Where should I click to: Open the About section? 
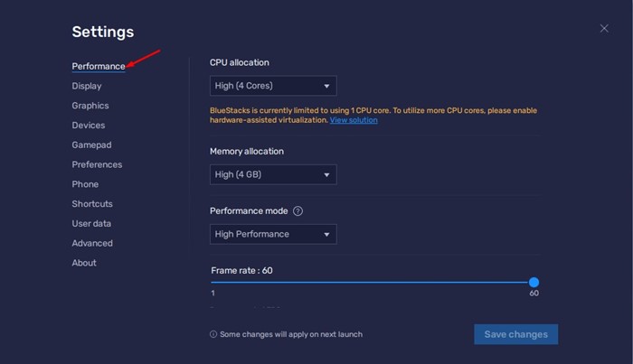point(84,263)
